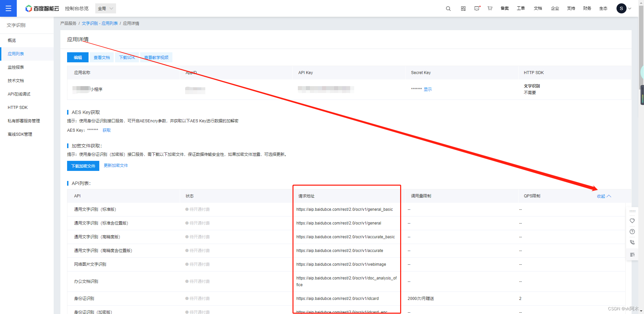This screenshot has height=314, width=644.
Task: Click the help question mark icon
Action: [x=632, y=232]
